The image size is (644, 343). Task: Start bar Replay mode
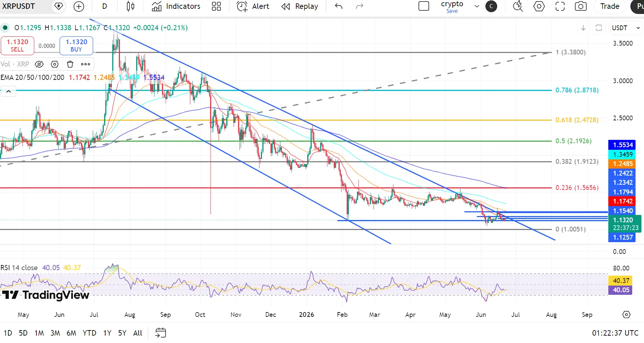pos(300,6)
